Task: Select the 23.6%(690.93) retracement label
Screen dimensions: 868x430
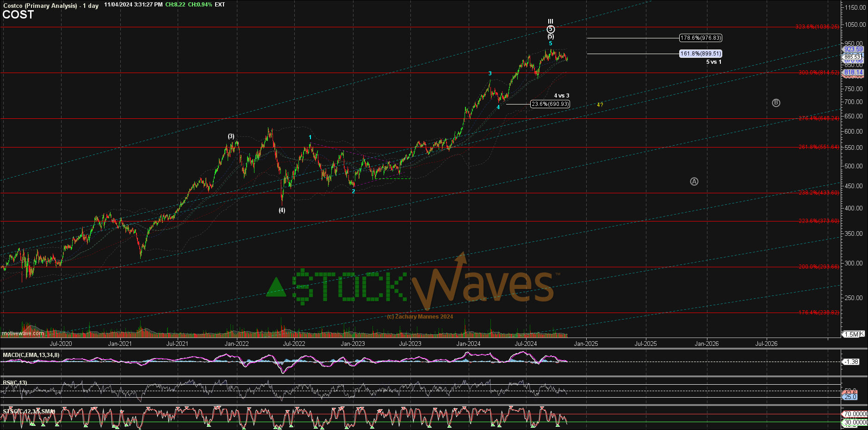Action: pos(550,104)
